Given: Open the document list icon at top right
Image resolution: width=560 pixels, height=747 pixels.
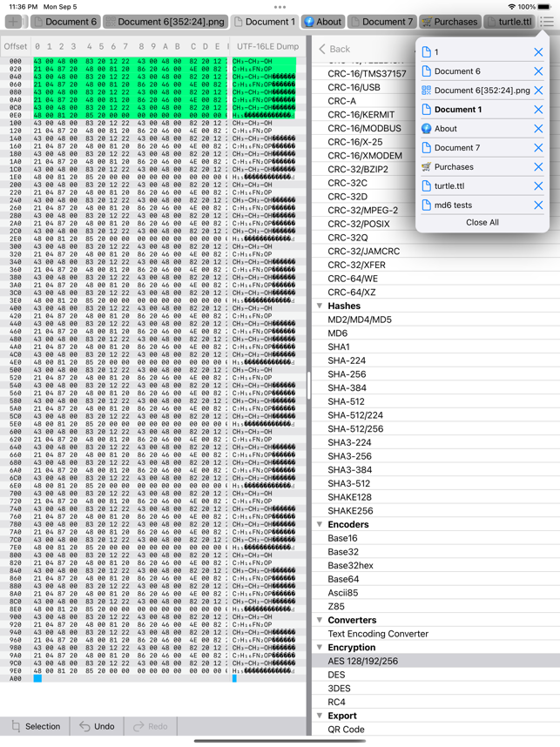Looking at the screenshot, I should [x=547, y=22].
